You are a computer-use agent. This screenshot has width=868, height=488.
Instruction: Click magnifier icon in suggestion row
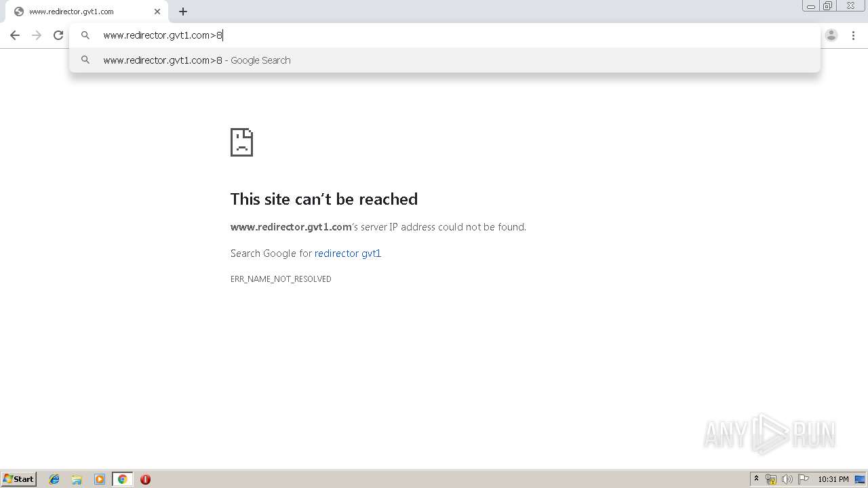(x=85, y=60)
